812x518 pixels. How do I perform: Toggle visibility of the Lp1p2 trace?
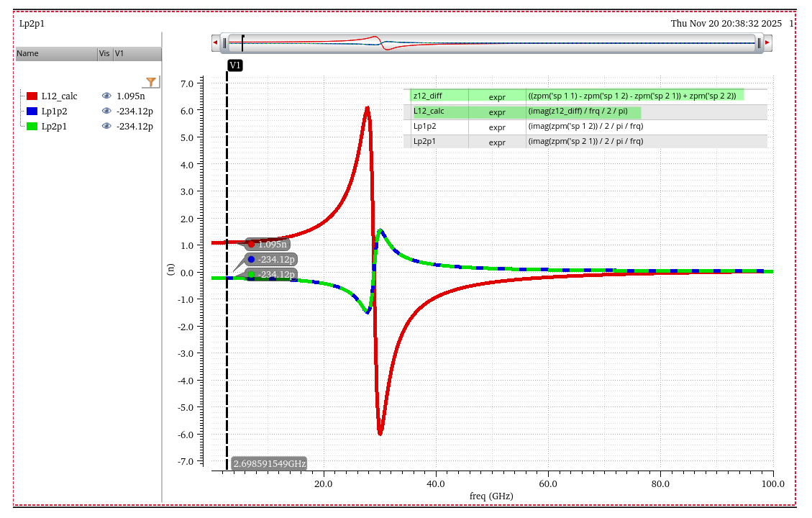point(106,111)
